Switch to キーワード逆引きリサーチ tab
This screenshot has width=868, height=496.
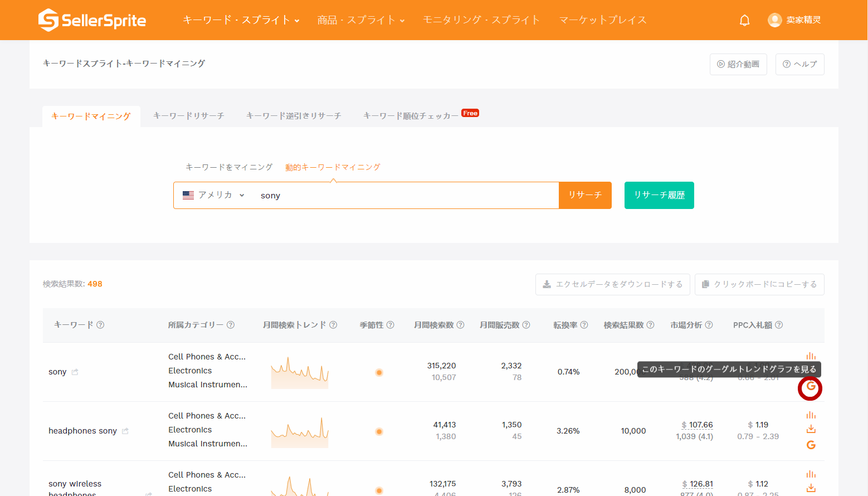pyautogui.click(x=294, y=116)
